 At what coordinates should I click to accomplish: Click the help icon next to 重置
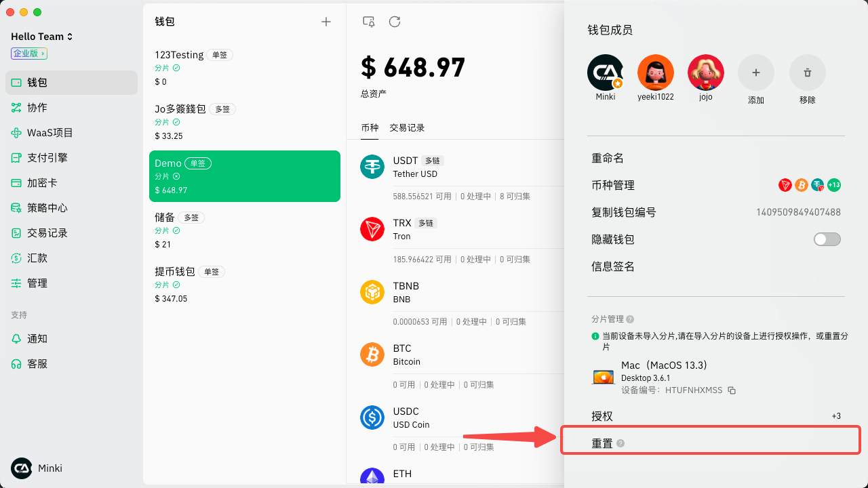(x=620, y=443)
